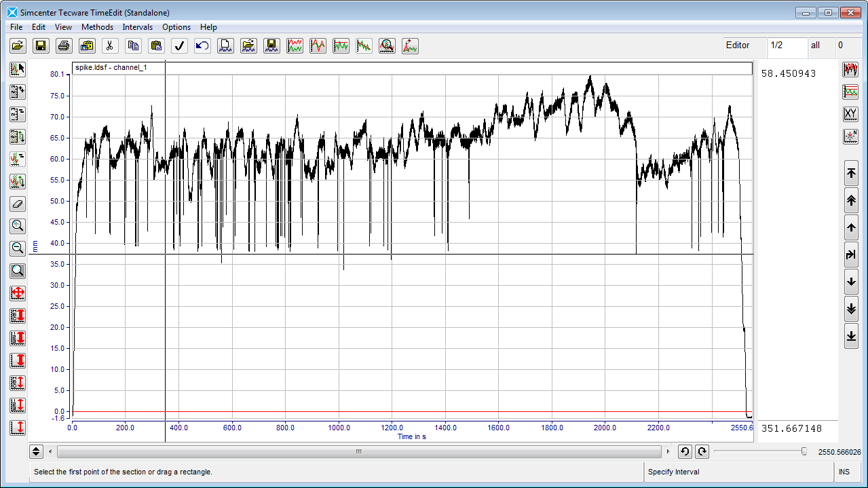This screenshot has width=868, height=488.
Task: Click the 'Time in s' axis label
Action: (412, 436)
